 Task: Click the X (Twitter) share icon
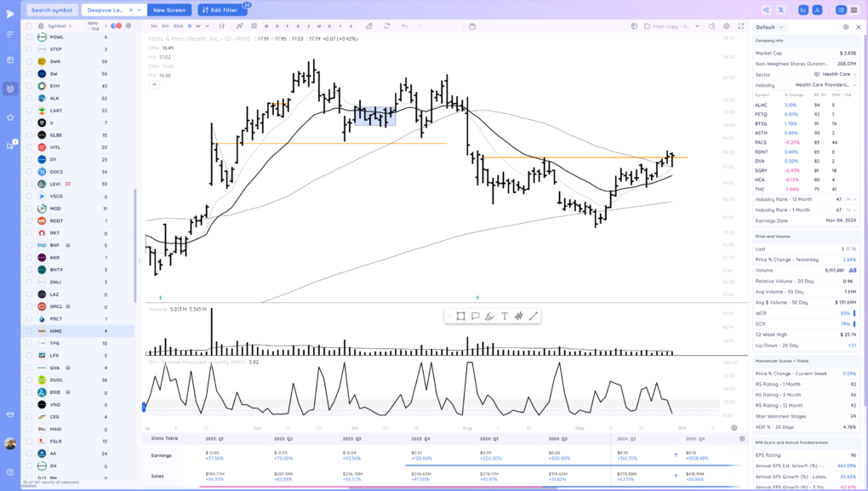click(804, 10)
